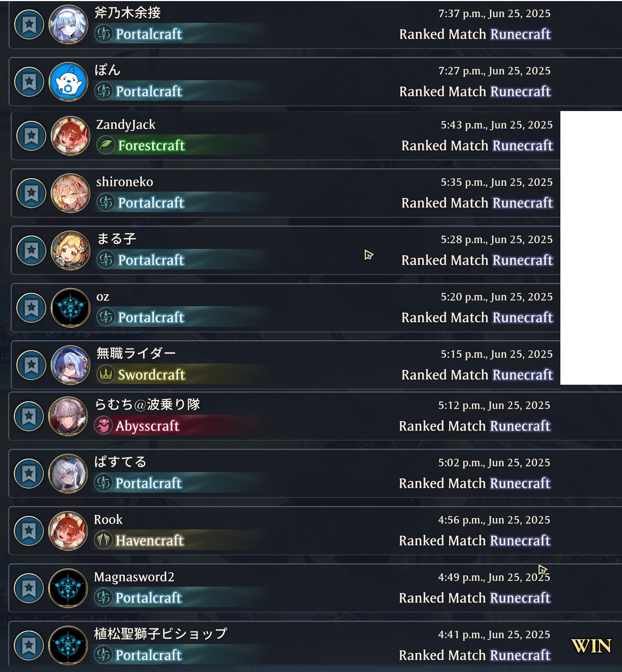This screenshot has height=672, width=622.
Task: Toggle favorite bookmark for ZandyJack match
Action: (31, 136)
